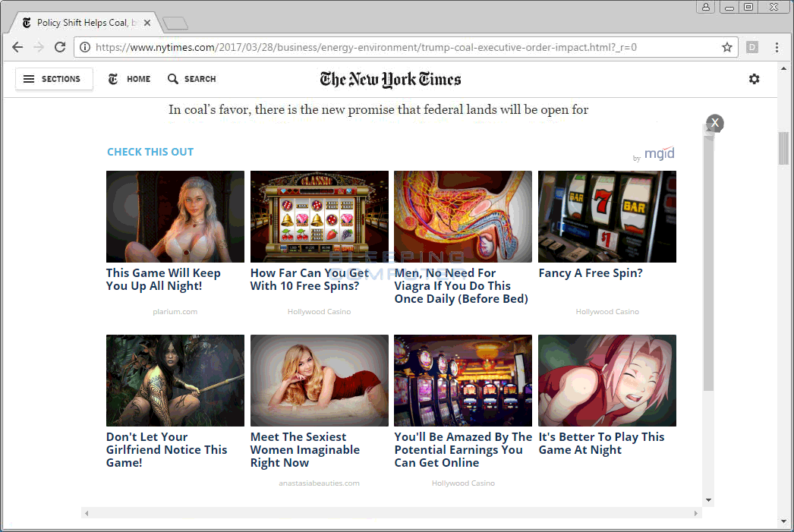Open the classic slot machine ad image

click(320, 216)
